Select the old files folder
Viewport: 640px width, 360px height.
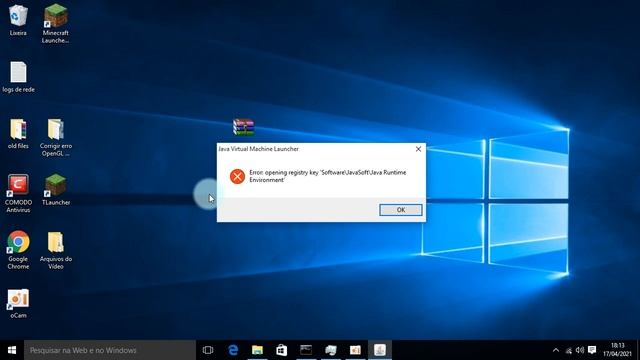coord(18,134)
